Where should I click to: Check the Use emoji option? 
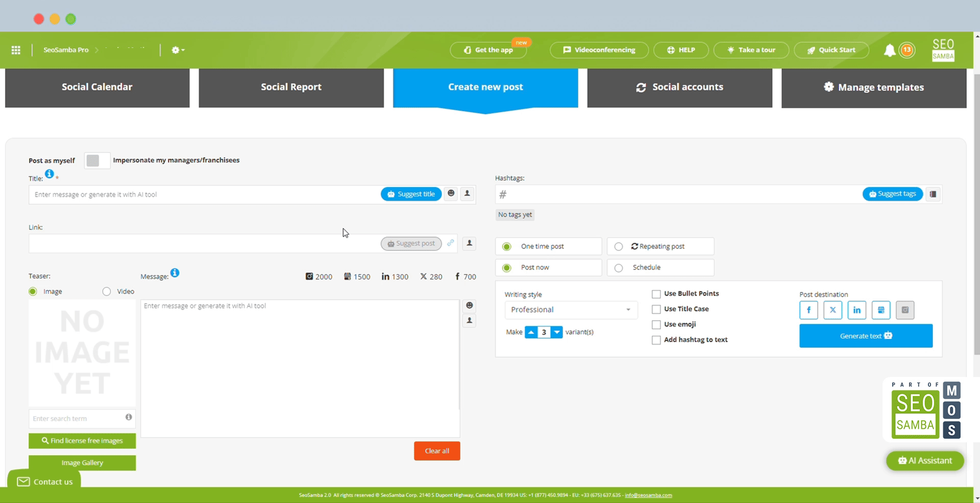[656, 325]
